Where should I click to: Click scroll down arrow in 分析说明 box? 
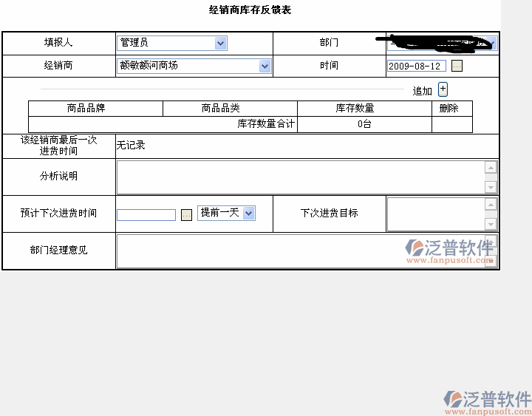tap(491, 188)
